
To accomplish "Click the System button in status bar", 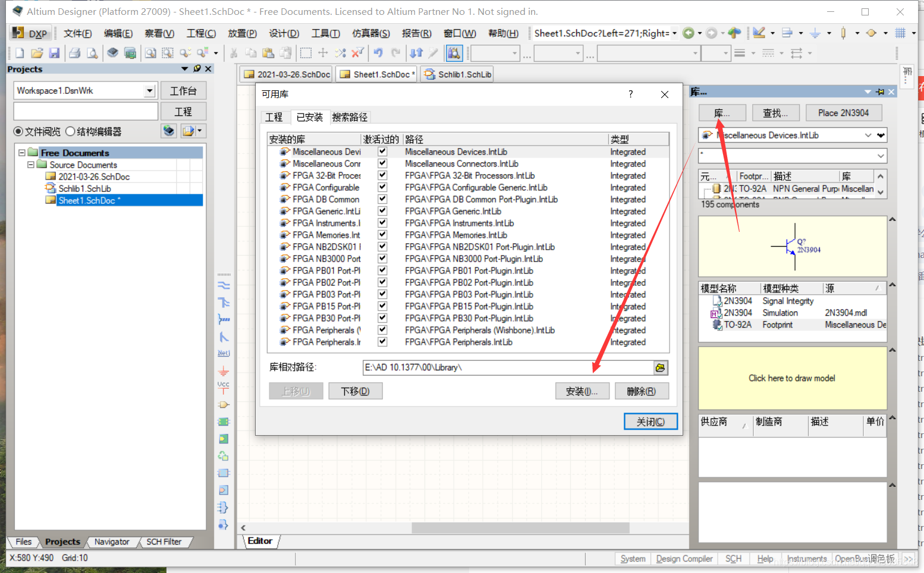I will tap(633, 559).
